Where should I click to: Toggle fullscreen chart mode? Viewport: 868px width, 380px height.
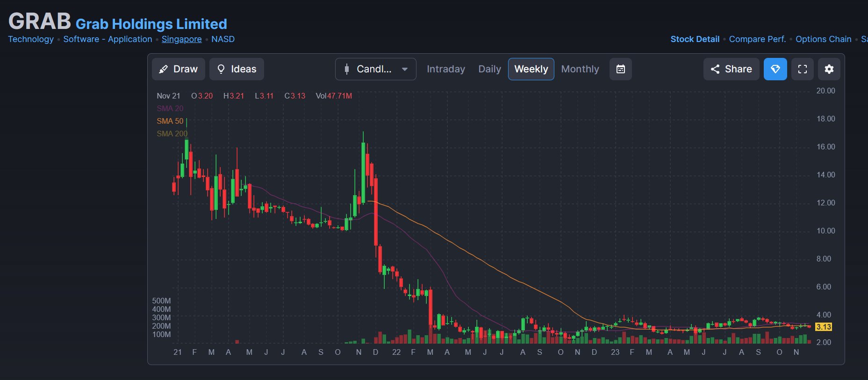pos(803,69)
